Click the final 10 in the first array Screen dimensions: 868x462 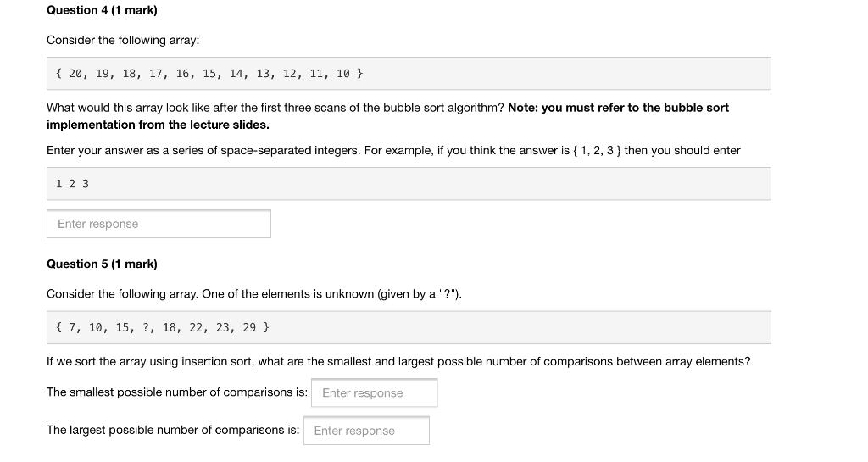click(x=343, y=74)
